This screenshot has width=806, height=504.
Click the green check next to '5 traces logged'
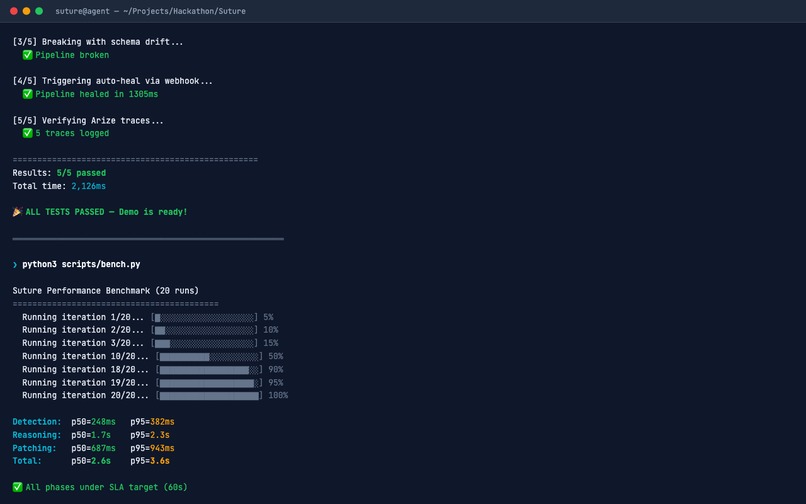(x=27, y=133)
